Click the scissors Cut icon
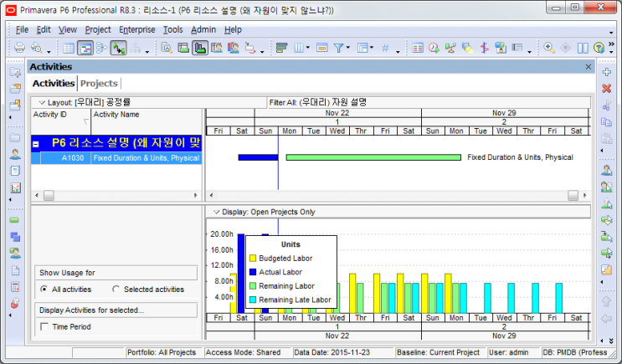This screenshot has height=364, width=622. (607, 105)
